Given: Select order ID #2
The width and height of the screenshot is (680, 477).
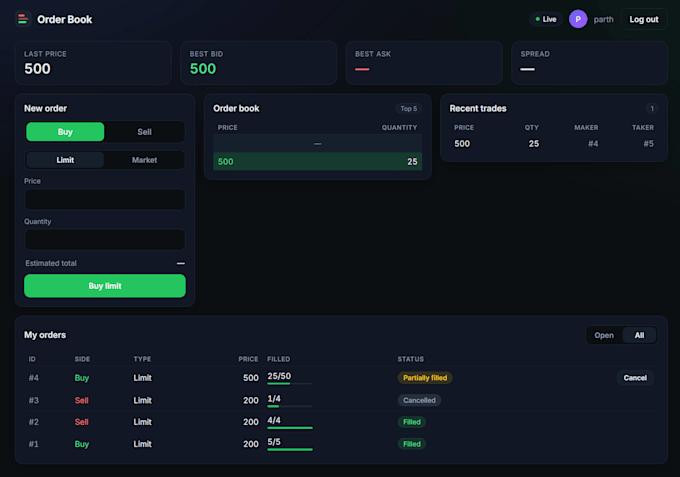Looking at the screenshot, I should 33,422.
